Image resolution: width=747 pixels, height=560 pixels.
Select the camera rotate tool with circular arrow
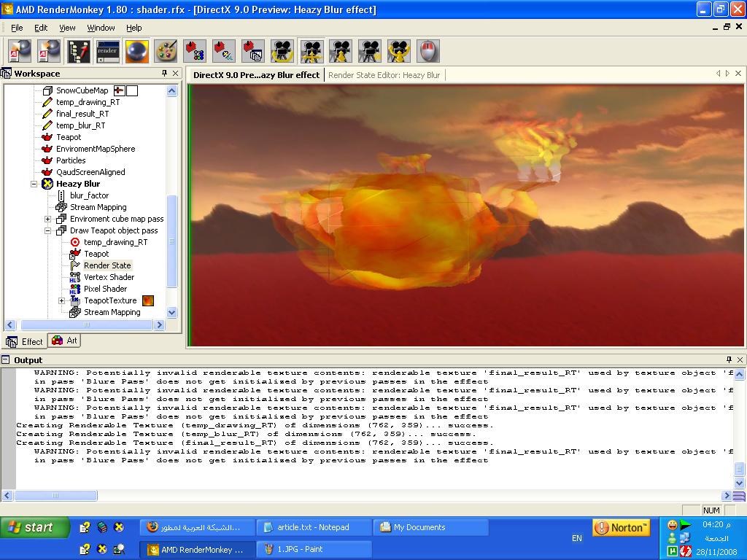(282, 51)
